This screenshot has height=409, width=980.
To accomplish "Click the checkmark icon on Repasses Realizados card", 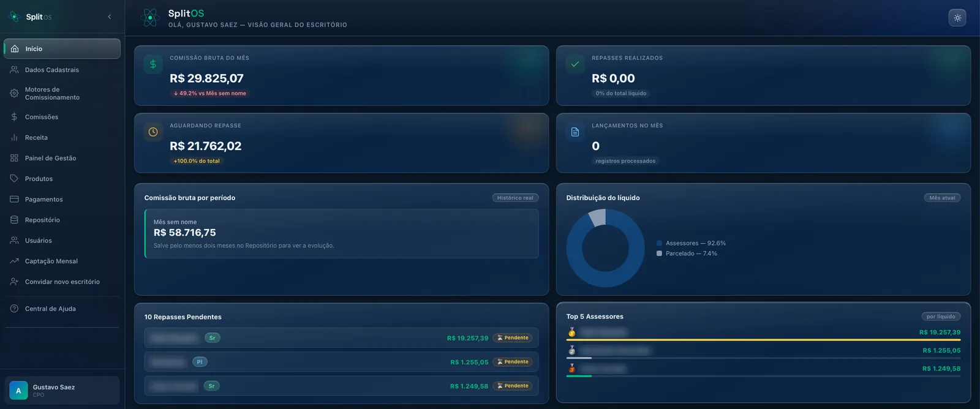I will pos(575,64).
